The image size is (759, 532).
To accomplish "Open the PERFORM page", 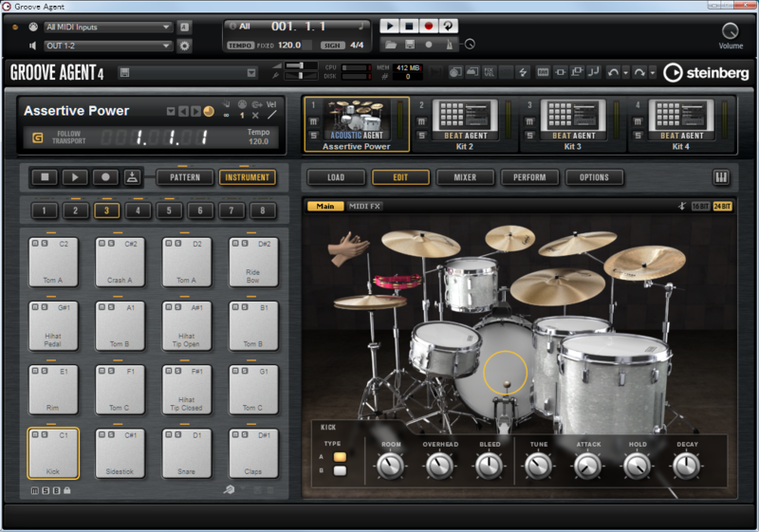I will point(529,177).
